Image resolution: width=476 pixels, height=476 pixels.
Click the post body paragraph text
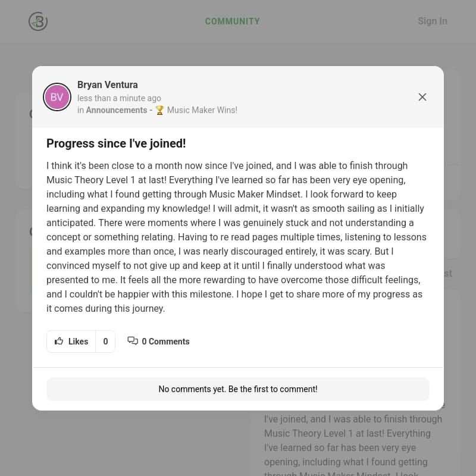point(236,237)
